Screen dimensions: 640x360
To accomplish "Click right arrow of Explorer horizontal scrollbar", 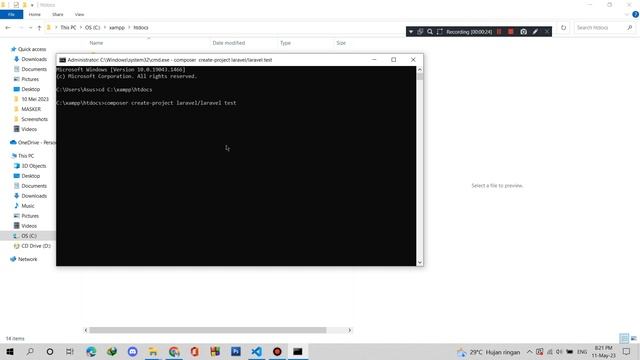I will 349,330.
